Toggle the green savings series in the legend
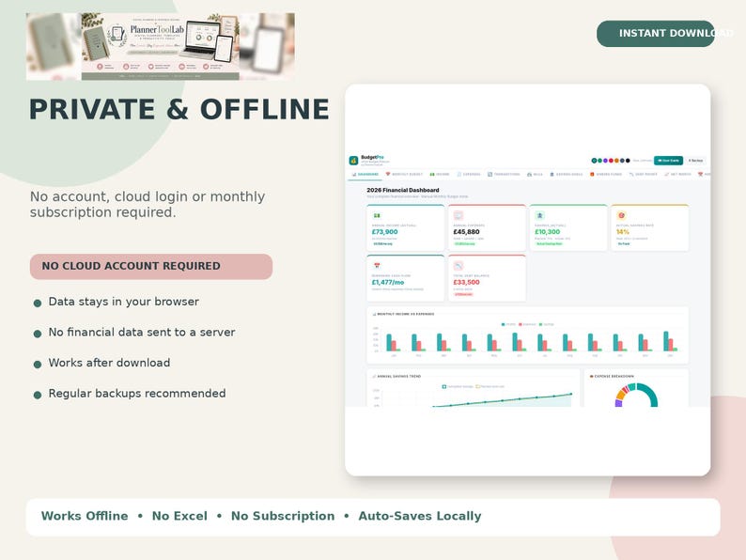Viewport: 746px width, 560px height. tap(547, 324)
